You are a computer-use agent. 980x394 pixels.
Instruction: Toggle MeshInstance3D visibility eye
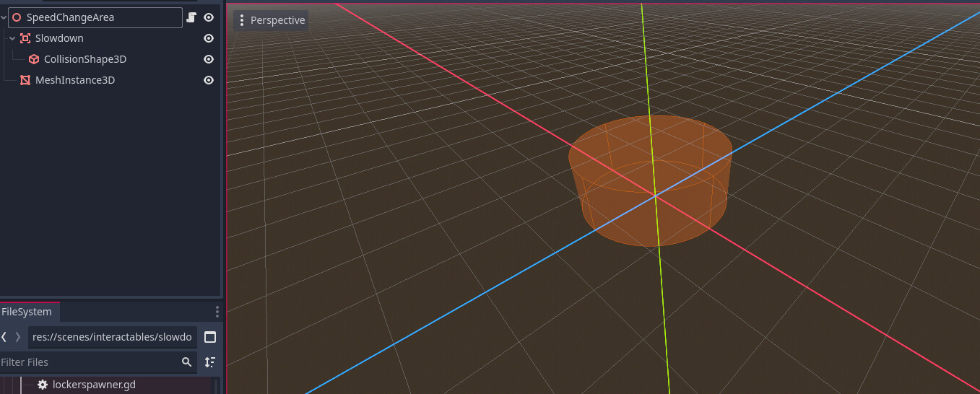[209, 80]
